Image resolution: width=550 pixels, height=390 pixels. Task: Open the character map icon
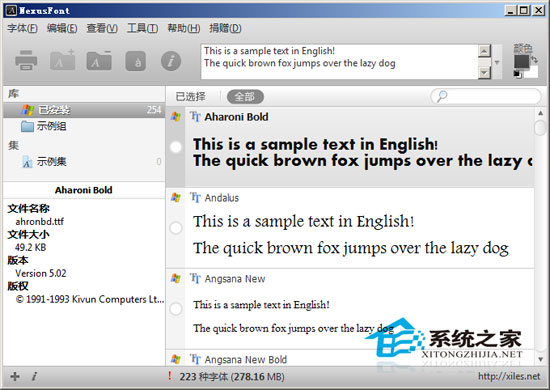click(136, 61)
